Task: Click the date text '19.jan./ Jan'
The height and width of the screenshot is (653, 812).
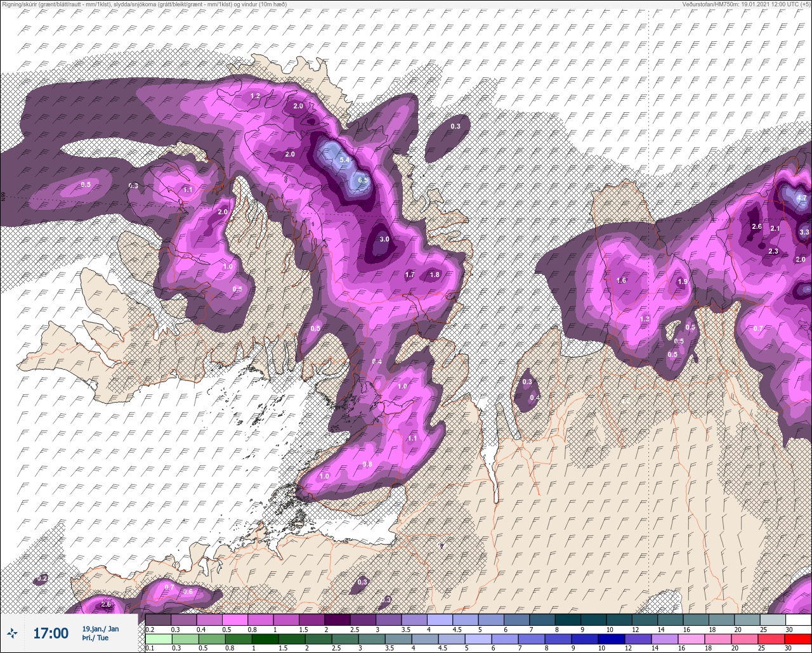Action: (100, 628)
